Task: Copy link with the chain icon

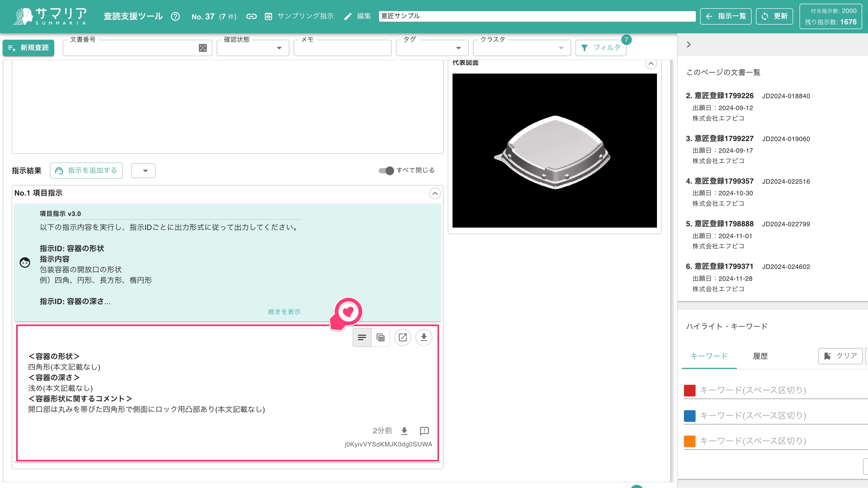Action: pos(251,16)
